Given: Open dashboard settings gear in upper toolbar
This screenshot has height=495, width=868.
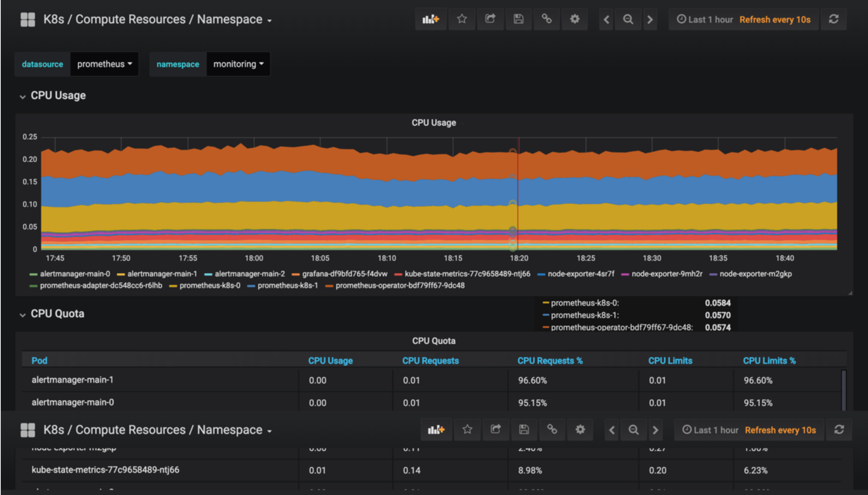Looking at the screenshot, I should pyautogui.click(x=575, y=19).
